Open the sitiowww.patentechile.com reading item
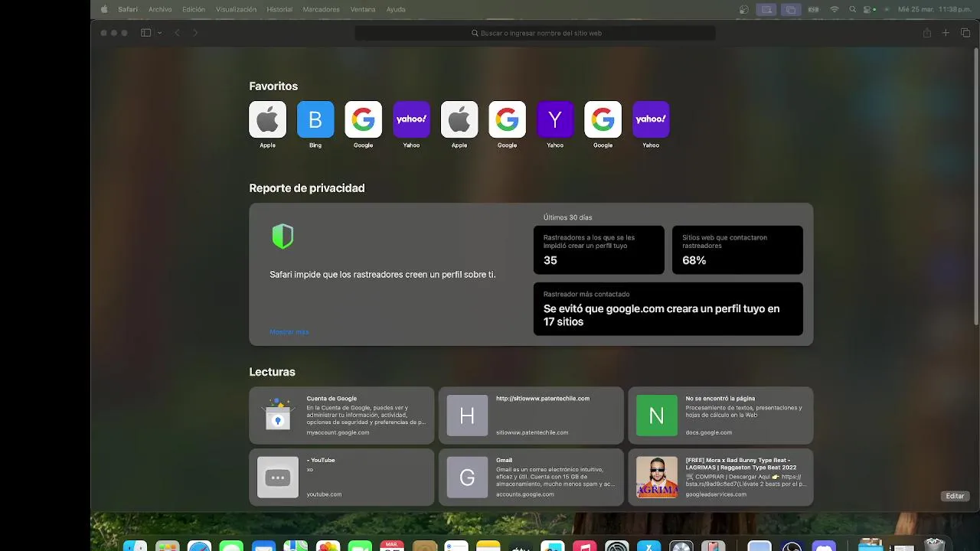Image resolution: width=980 pixels, height=551 pixels. click(x=531, y=416)
